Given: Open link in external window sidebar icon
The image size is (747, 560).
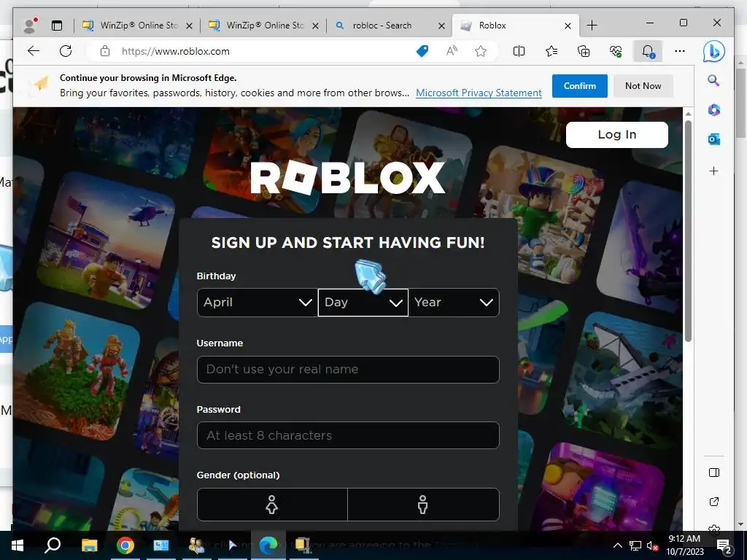Looking at the screenshot, I should coord(713,502).
